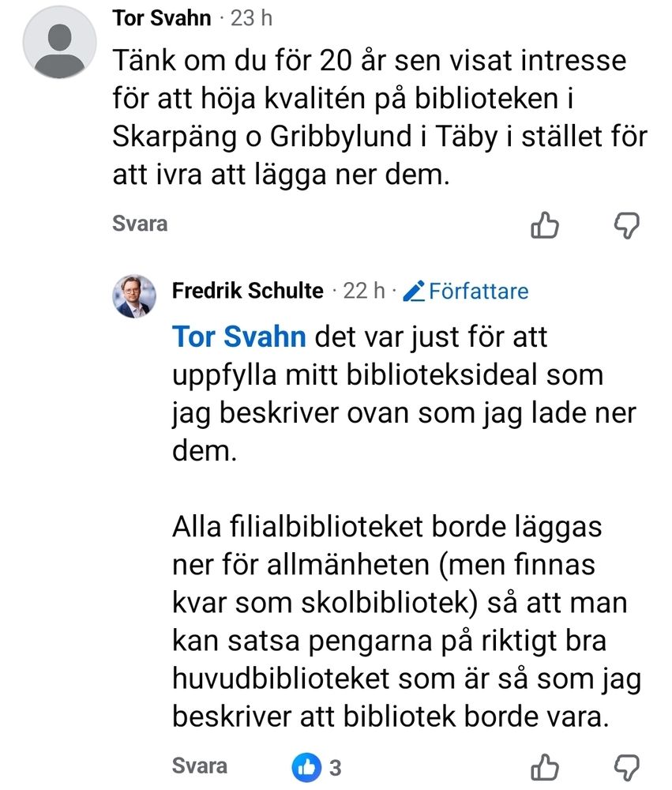Dislike Tor Svahn's comment with thumbs down

(x=626, y=225)
